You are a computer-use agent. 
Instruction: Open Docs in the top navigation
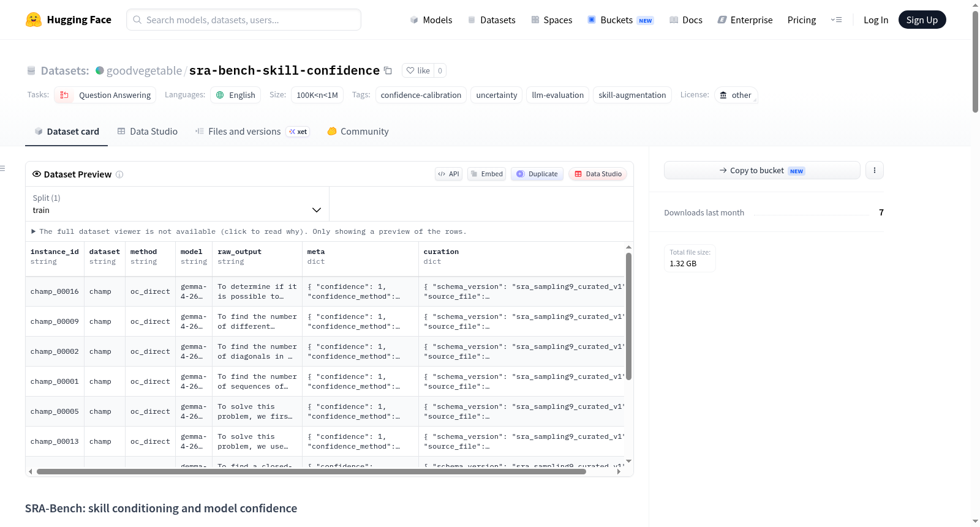(686, 20)
